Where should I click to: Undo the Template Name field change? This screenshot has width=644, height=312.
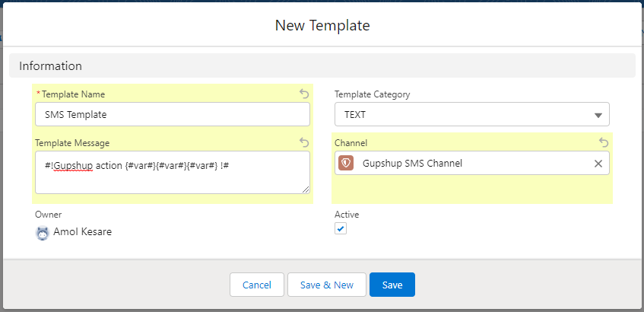tap(304, 94)
